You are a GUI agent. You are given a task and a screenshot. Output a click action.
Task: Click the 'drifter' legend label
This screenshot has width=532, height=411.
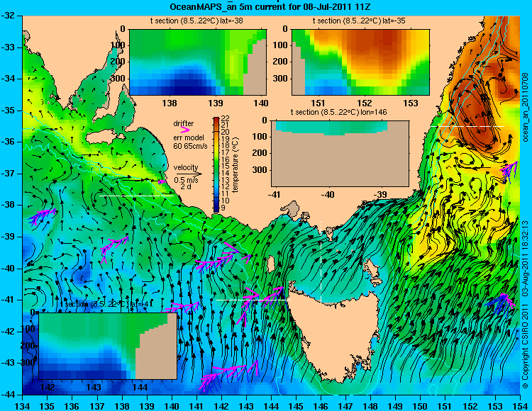184,124
